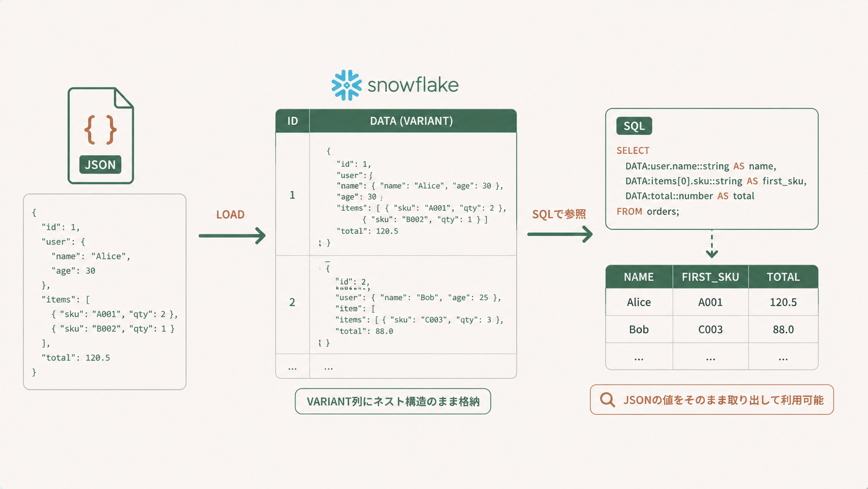Click the snowflake wordmark text

[x=413, y=85]
